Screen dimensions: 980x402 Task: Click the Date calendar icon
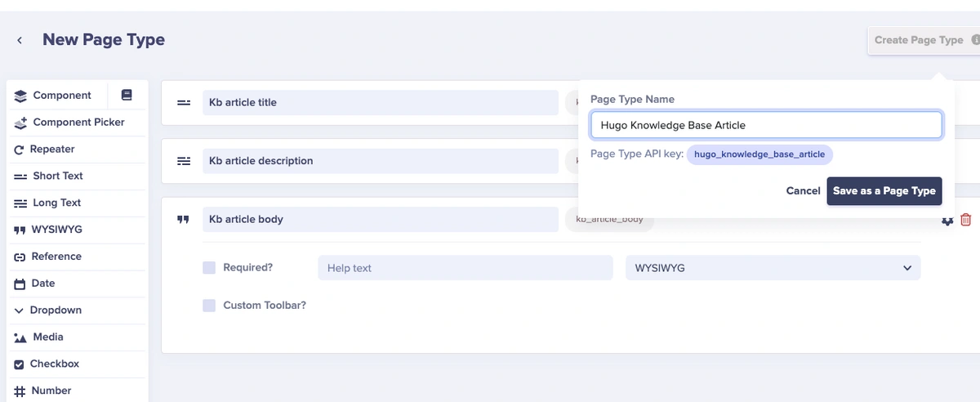point(20,284)
